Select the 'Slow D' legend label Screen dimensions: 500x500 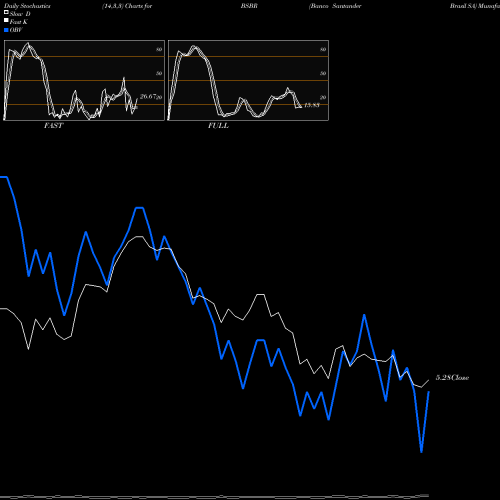pyautogui.click(x=20, y=14)
